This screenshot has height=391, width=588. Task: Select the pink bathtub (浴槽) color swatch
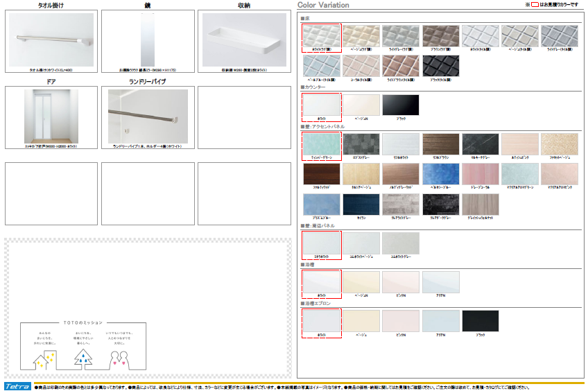coord(401,283)
